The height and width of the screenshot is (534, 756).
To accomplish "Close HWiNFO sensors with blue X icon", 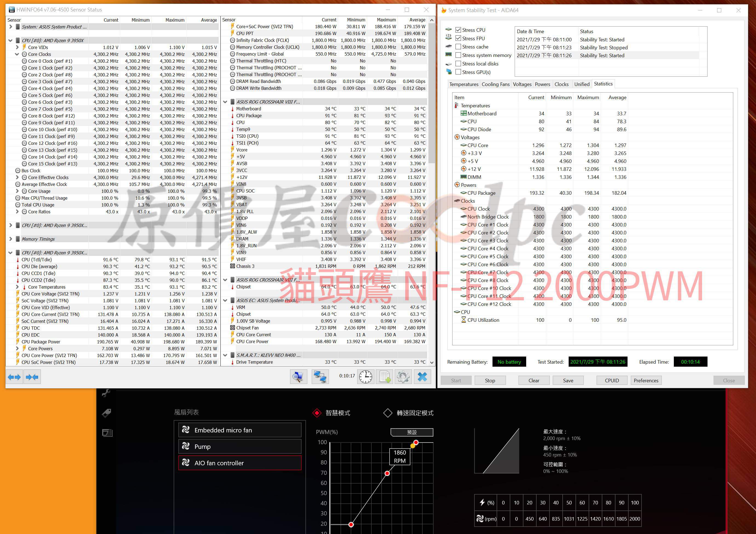I will point(422,377).
